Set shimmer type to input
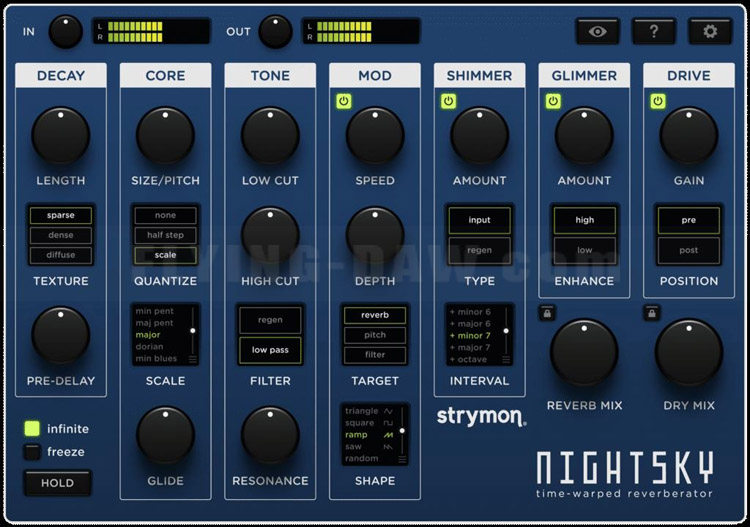This screenshot has width=750, height=527. (x=479, y=220)
